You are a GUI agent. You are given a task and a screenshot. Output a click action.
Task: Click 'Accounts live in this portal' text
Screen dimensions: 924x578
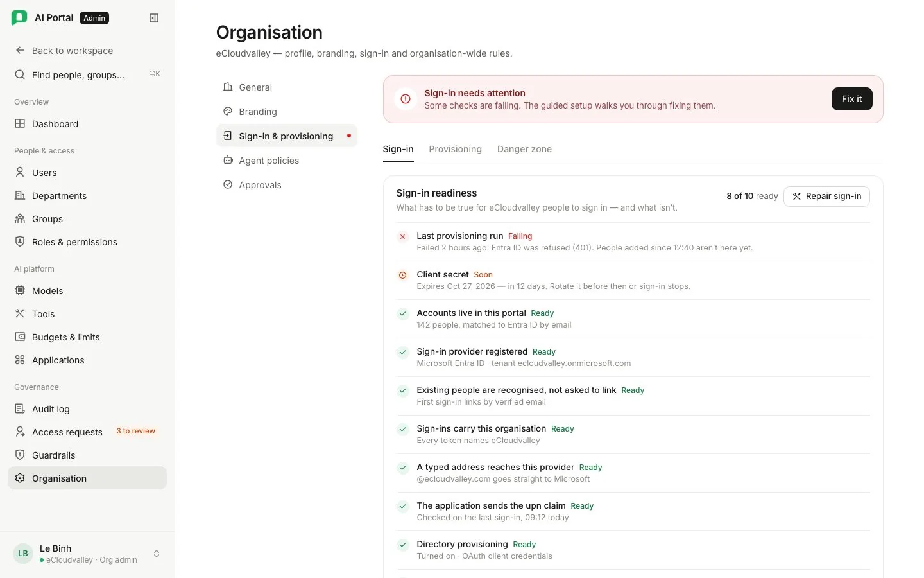(x=471, y=313)
